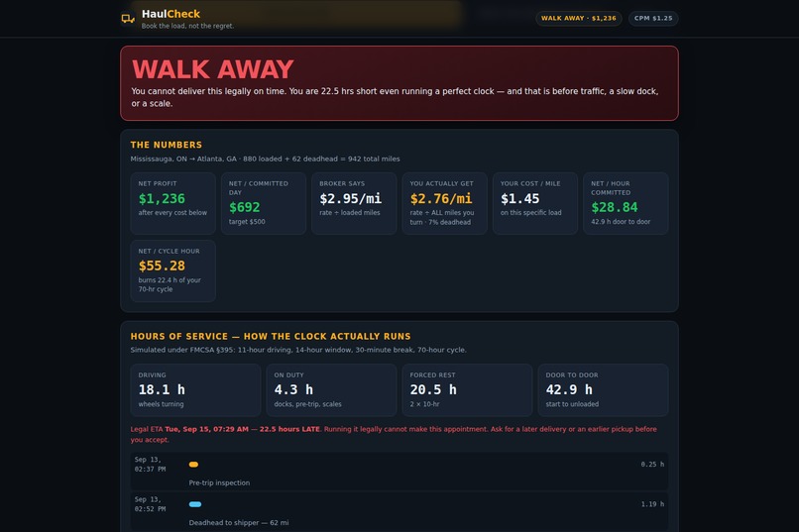Click the Mississauga to Atlanta route summary line
This screenshot has height=532, width=799.
point(265,159)
